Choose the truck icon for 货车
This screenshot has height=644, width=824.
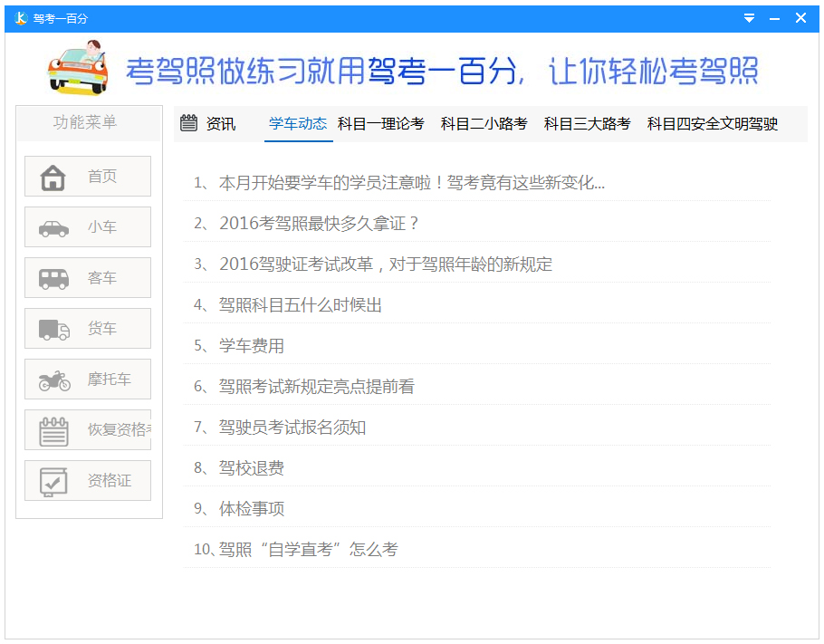[x=53, y=329]
